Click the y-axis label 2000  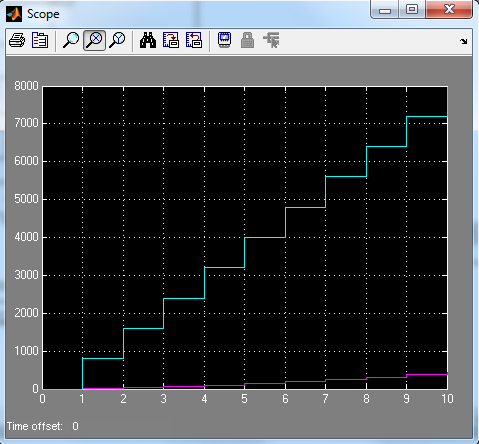click(26, 313)
